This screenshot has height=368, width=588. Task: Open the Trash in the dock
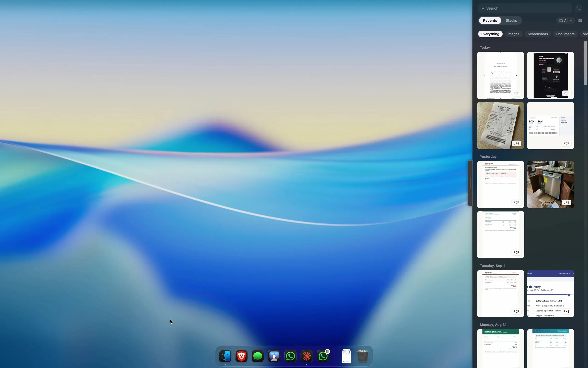pos(362,356)
